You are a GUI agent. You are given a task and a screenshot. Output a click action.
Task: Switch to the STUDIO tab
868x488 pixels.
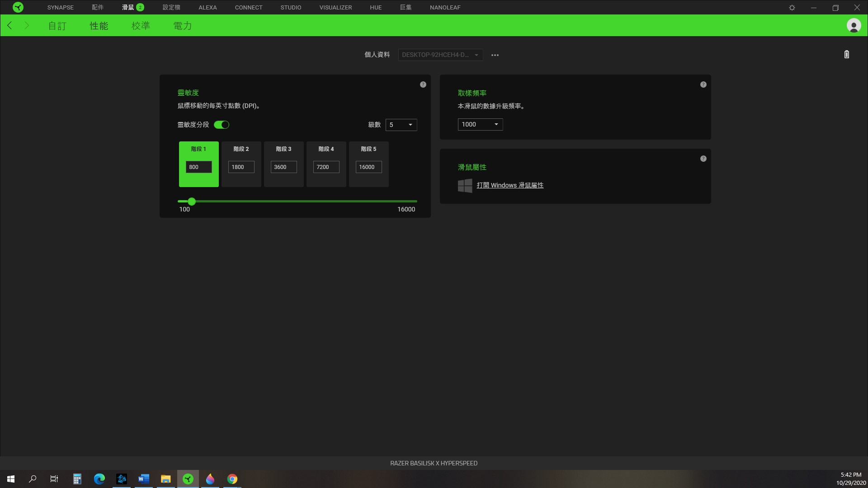tap(291, 7)
